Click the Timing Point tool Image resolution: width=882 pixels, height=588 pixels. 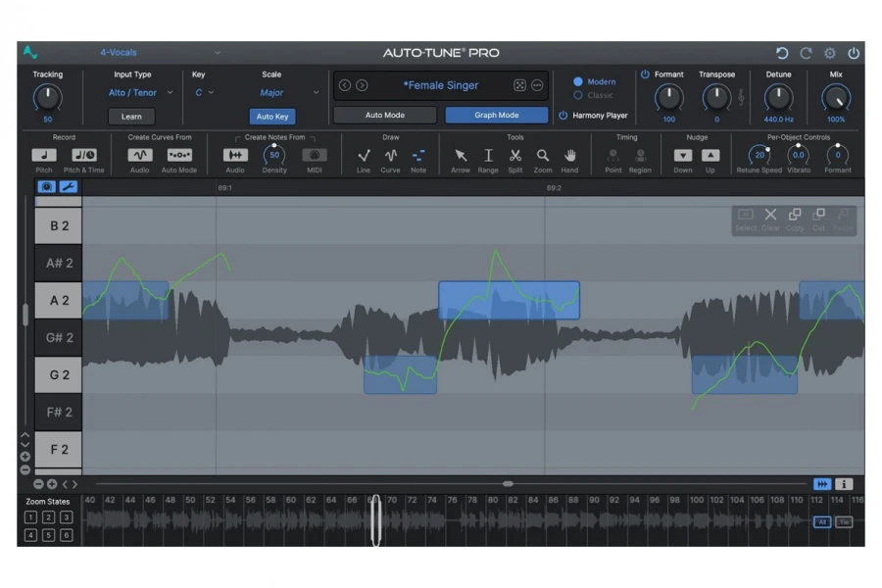coord(613,155)
